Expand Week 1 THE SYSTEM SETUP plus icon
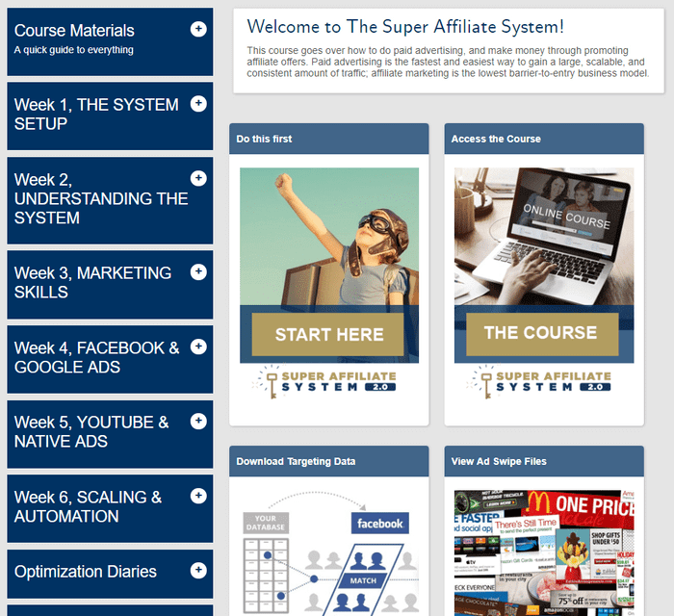 198,104
